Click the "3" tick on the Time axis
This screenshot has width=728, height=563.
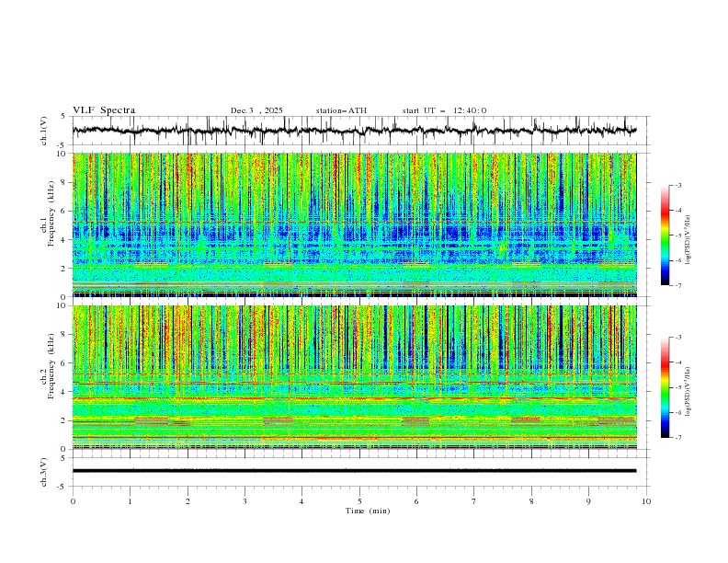245,501
